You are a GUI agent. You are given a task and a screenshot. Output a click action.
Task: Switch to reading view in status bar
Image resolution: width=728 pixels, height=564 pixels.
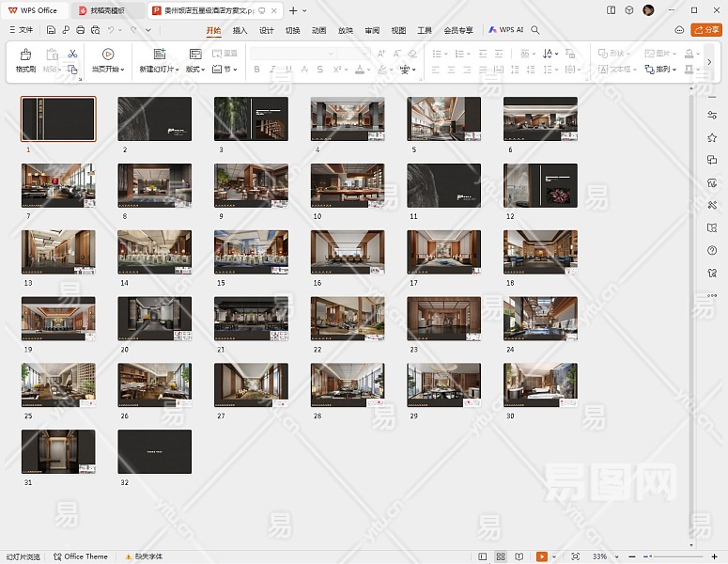[519, 556]
